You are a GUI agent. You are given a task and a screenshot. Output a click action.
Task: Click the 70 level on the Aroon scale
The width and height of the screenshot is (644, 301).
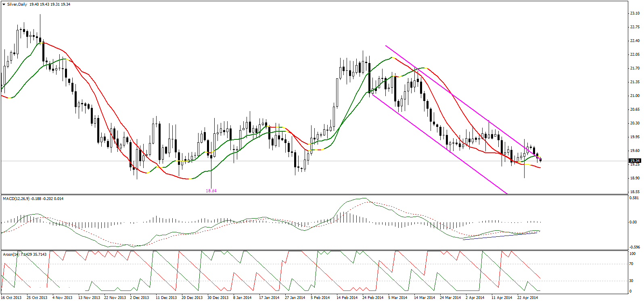pos(632,264)
